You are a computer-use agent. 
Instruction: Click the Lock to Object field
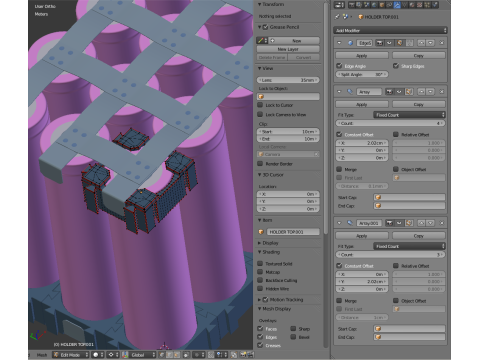(x=288, y=96)
